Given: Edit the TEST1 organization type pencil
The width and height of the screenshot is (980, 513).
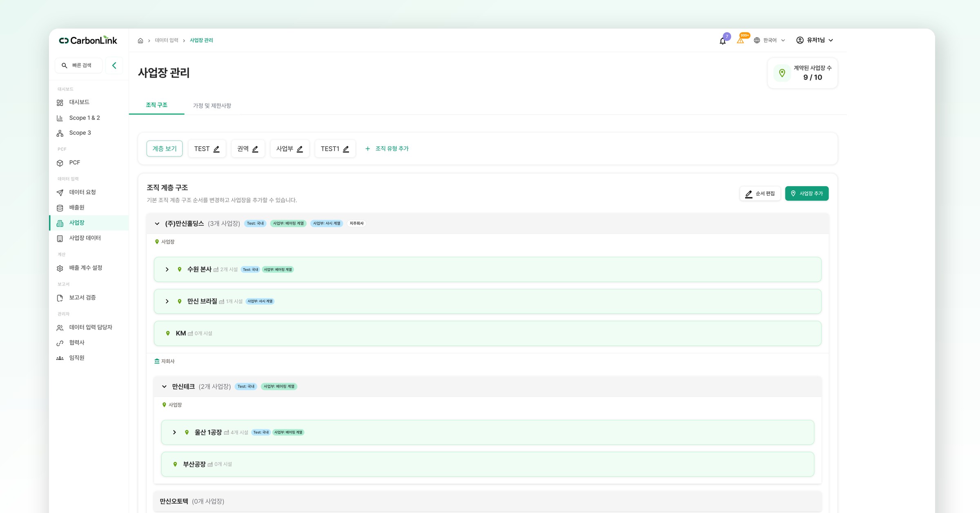Looking at the screenshot, I should tap(346, 149).
